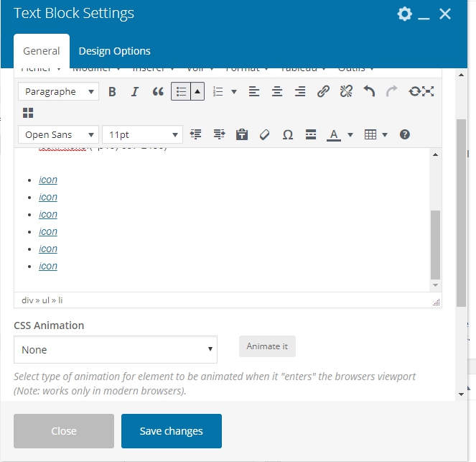Close the Text Block Settings panel
Image resolution: width=476 pixels, height=462 pixels.
click(445, 14)
